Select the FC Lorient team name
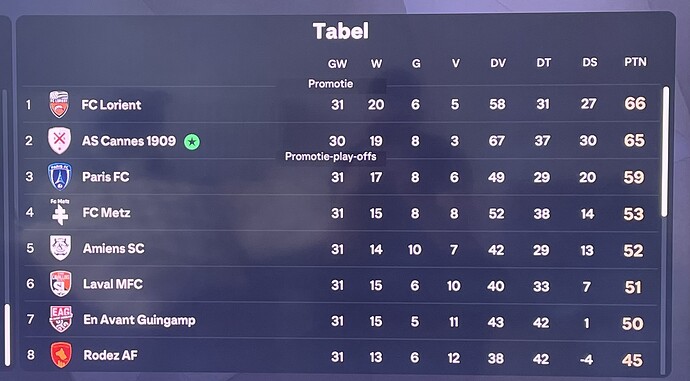The image size is (690, 381). pyautogui.click(x=111, y=105)
